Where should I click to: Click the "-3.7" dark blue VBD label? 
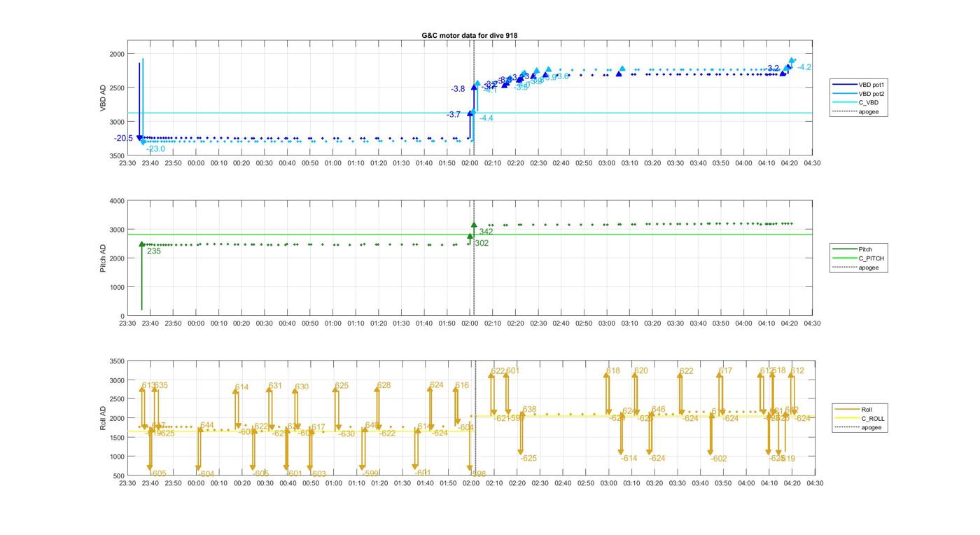(454, 114)
